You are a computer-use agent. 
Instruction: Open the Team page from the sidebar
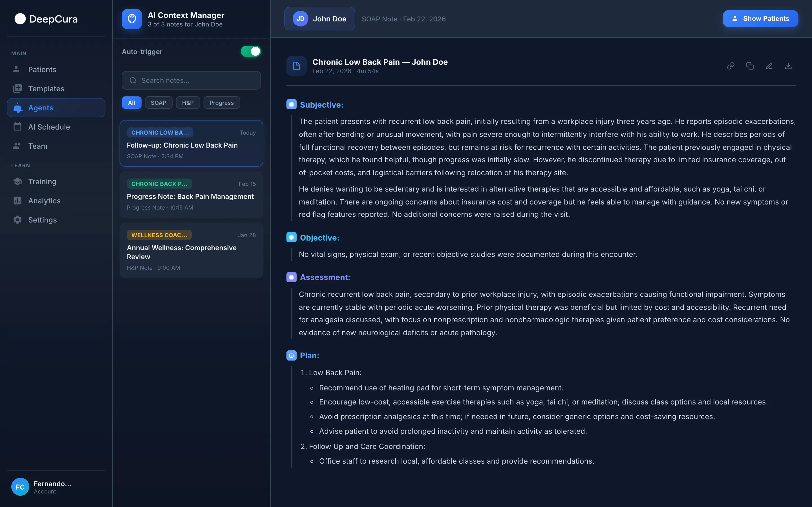[37, 146]
